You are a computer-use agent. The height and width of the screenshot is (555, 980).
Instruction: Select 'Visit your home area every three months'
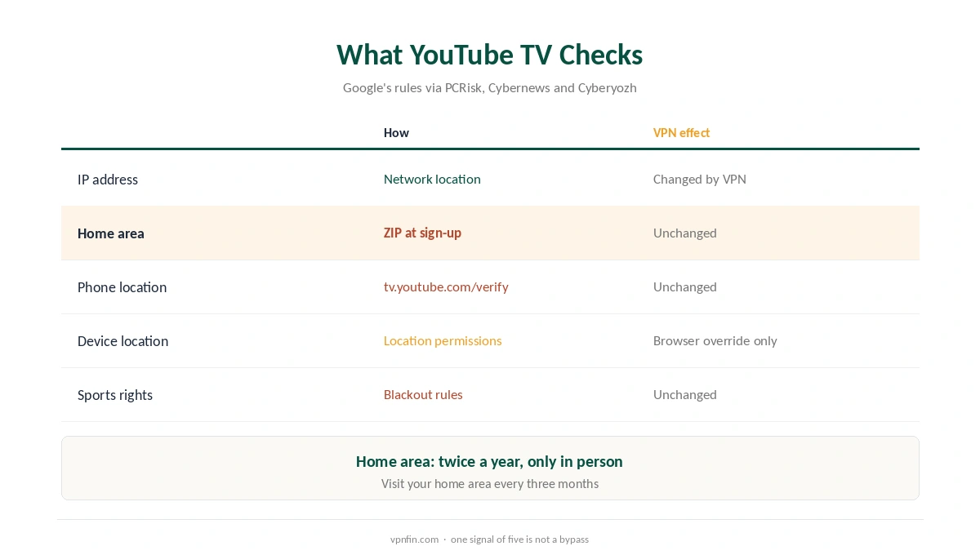coord(490,484)
